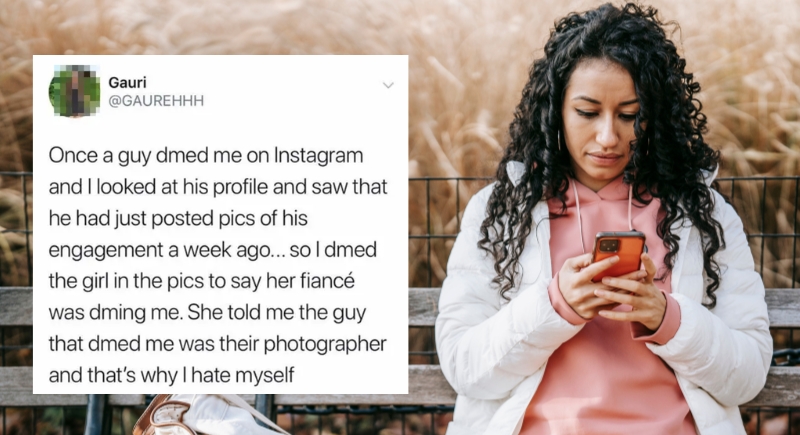Image resolution: width=800 pixels, height=435 pixels.
Task: Select the tweet's last line about hate myself
Action: pos(171,375)
